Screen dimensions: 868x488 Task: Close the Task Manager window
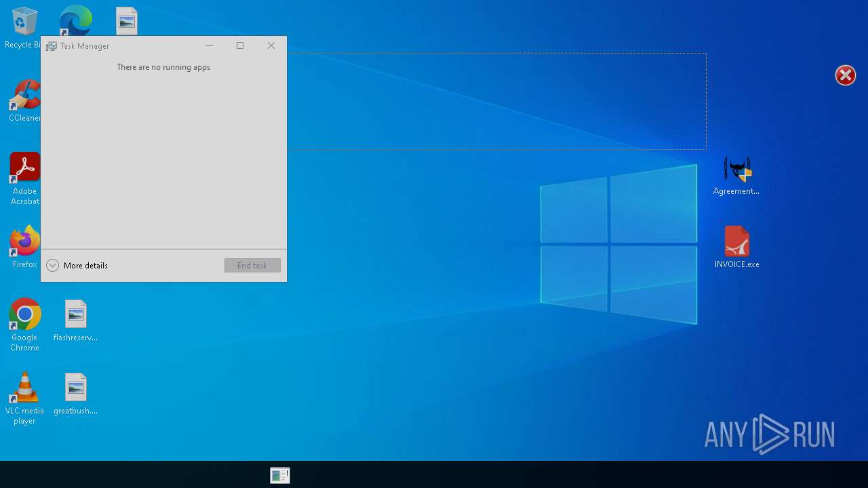(x=271, y=45)
